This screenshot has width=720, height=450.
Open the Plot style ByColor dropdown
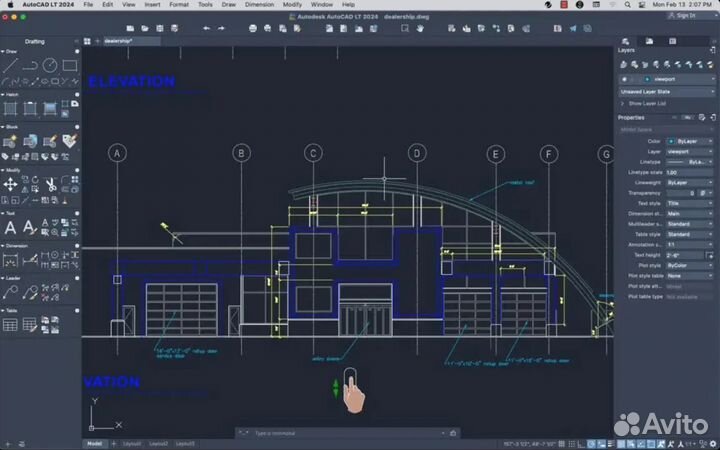pos(690,265)
